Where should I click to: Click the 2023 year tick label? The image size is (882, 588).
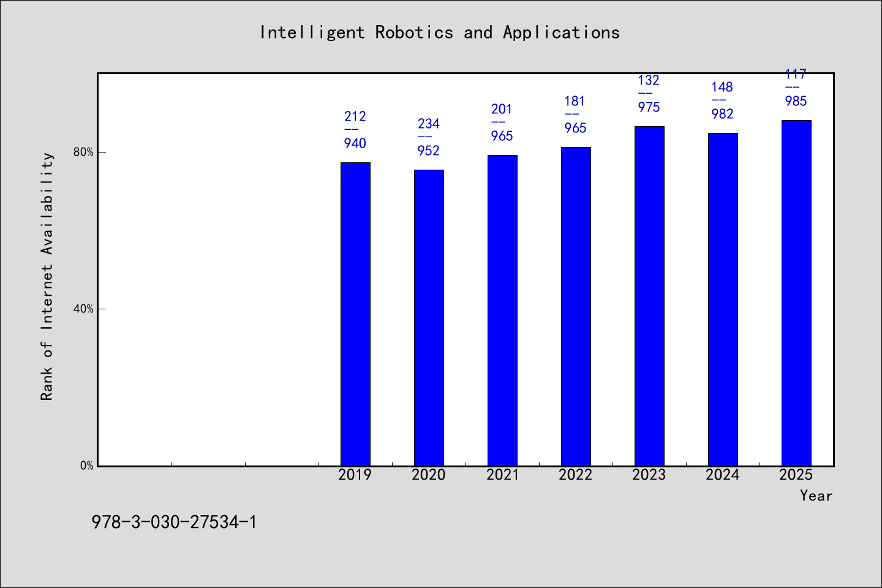649,475
